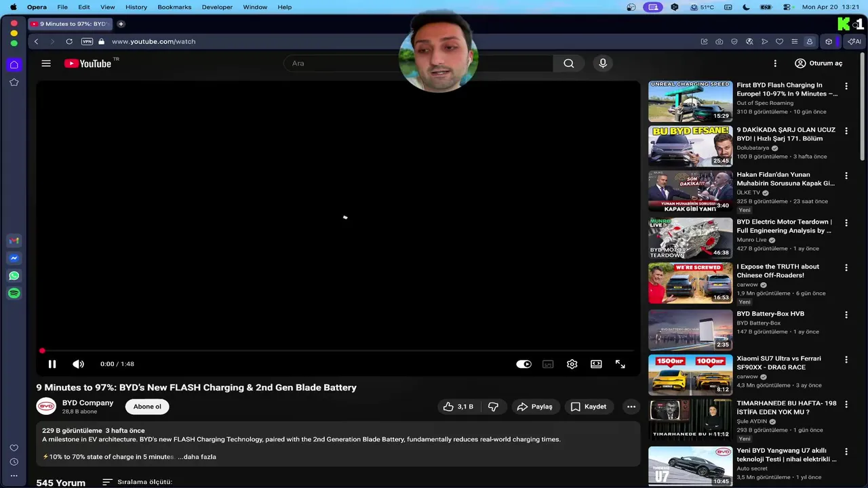
Task: Toggle the Opera VPN badge
Action: tap(87, 41)
